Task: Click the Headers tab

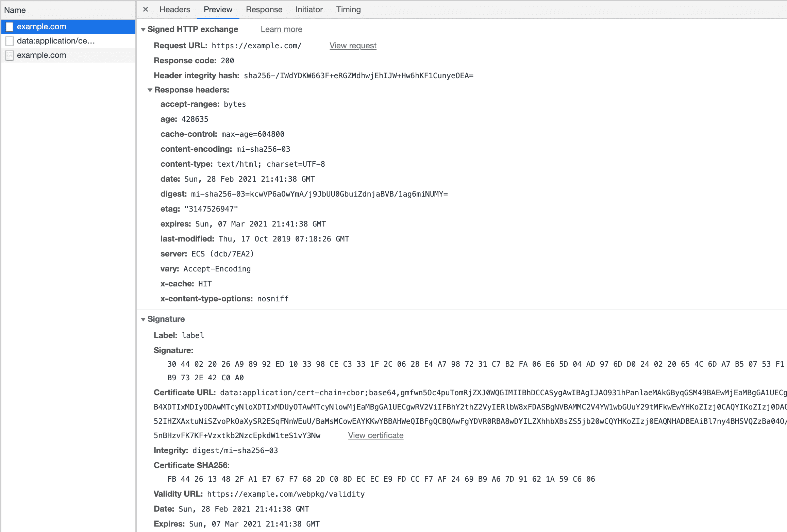Action: click(174, 9)
